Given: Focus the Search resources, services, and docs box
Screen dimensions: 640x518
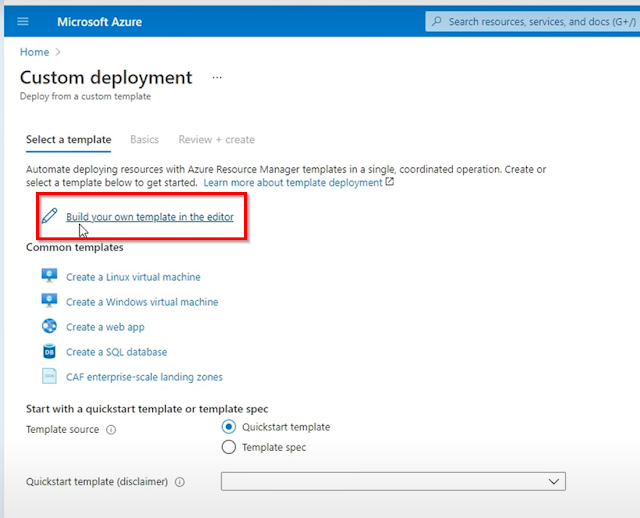Looking at the screenshot, I should [x=532, y=21].
